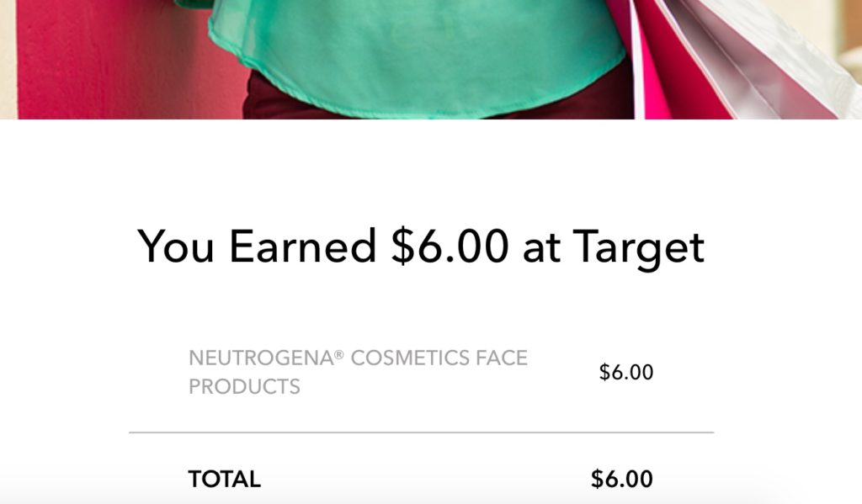The image size is (862, 504).
Task: Select the $6.00 price beside Neutrogena item
Action: pos(626,372)
